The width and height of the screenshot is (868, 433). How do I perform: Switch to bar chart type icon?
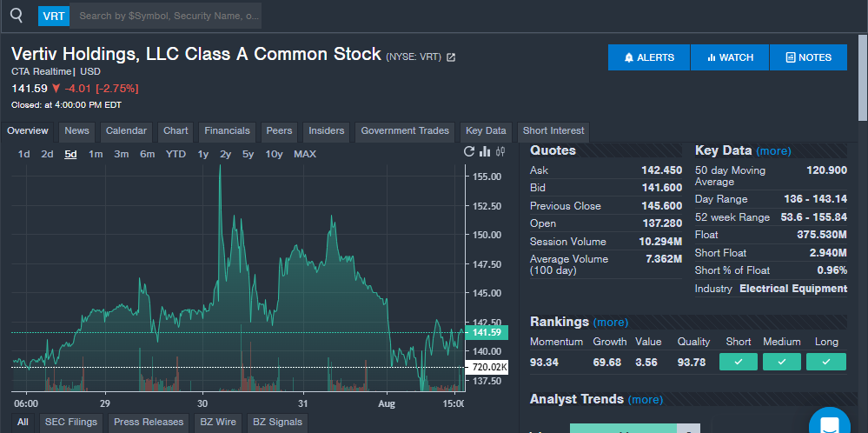tap(485, 151)
